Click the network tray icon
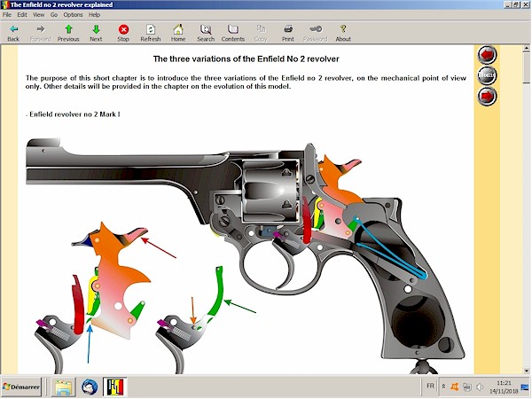Screen dimensions: 532x399 tap(467, 387)
